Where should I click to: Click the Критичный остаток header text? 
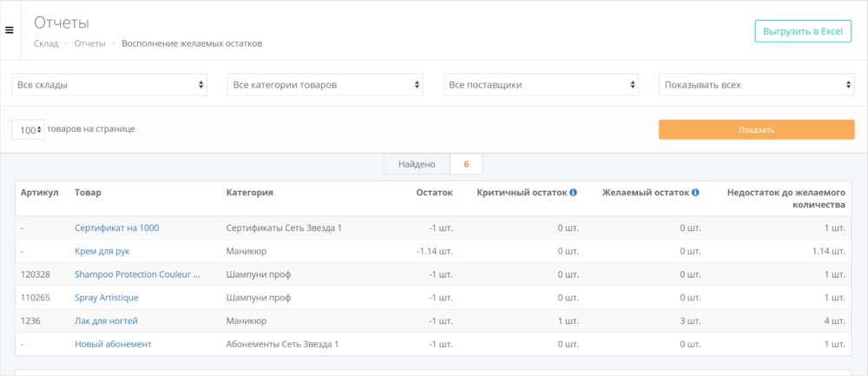[522, 193]
